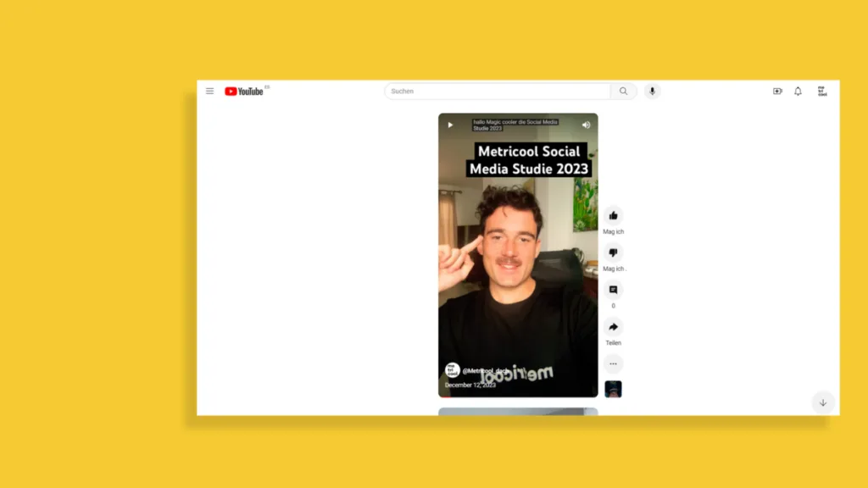Mute the Short using the speaker icon

click(x=587, y=125)
